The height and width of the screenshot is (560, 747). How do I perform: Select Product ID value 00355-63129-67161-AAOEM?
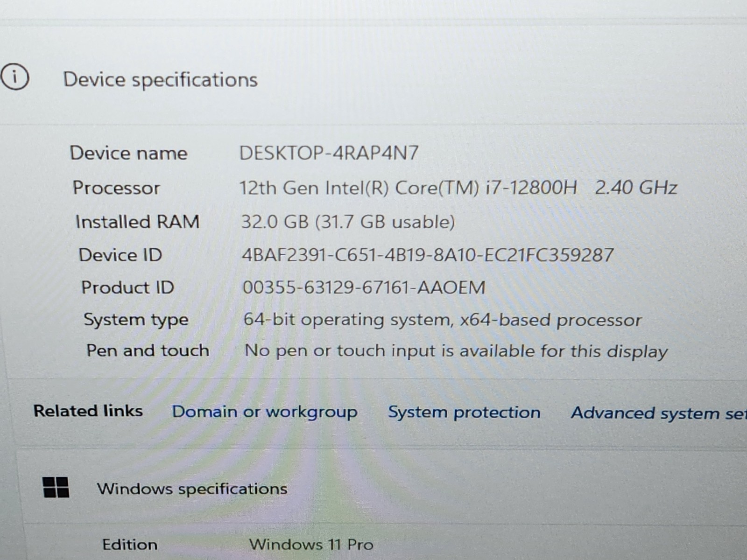pyautogui.click(x=364, y=287)
